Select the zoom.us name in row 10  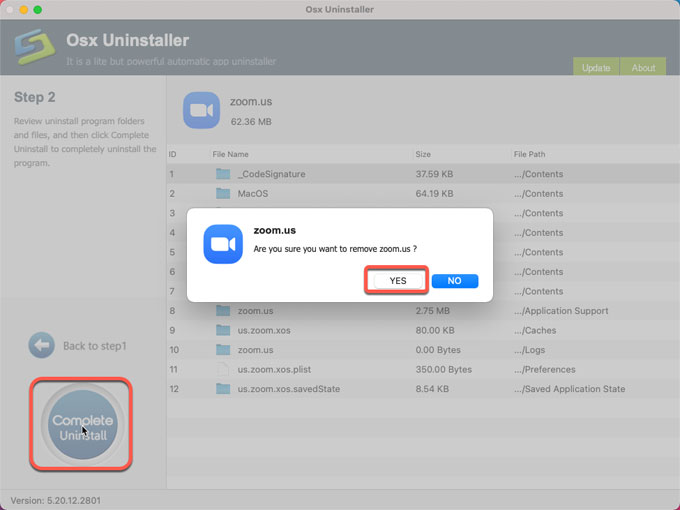[255, 350]
